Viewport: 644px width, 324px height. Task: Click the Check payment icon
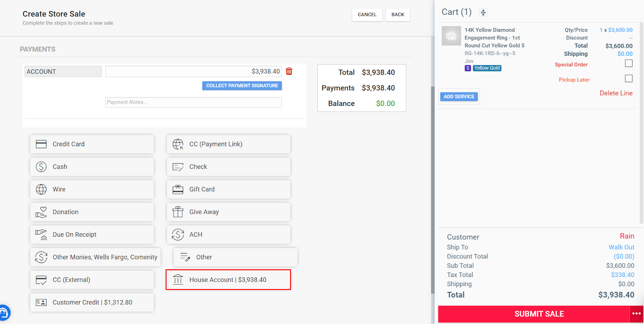[178, 167]
